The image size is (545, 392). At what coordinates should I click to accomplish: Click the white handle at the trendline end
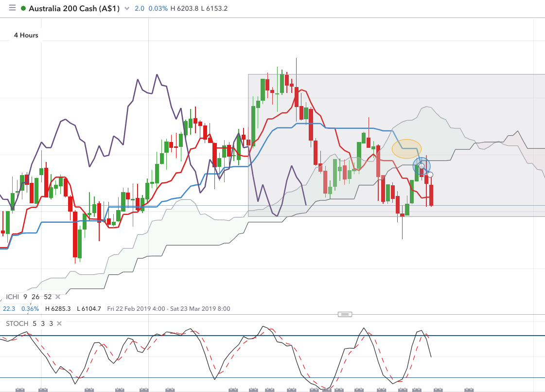point(430,175)
